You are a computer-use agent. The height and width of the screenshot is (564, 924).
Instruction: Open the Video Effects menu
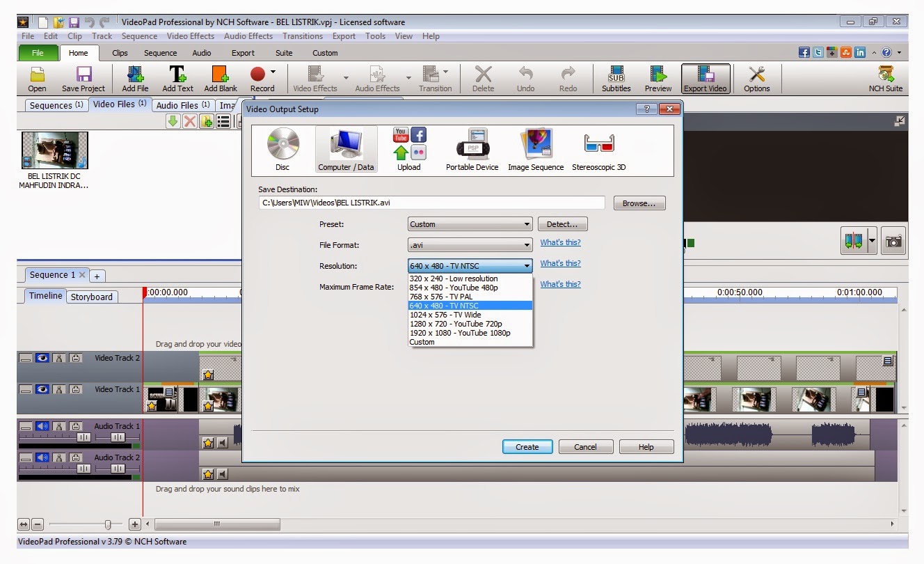coord(191,36)
